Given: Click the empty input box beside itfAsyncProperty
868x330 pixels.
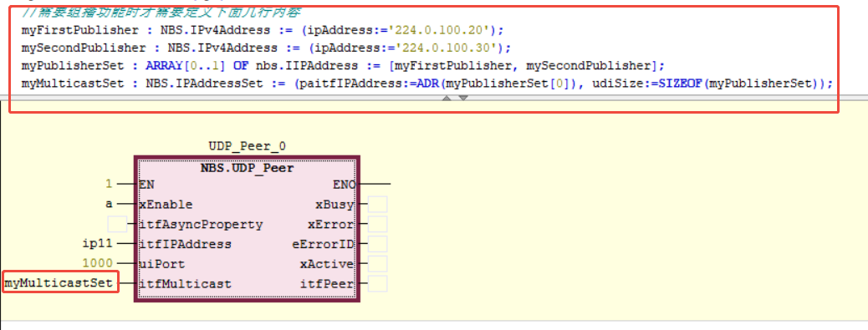Looking at the screenshot, I should pyautogui.click(x=117, y=225).
